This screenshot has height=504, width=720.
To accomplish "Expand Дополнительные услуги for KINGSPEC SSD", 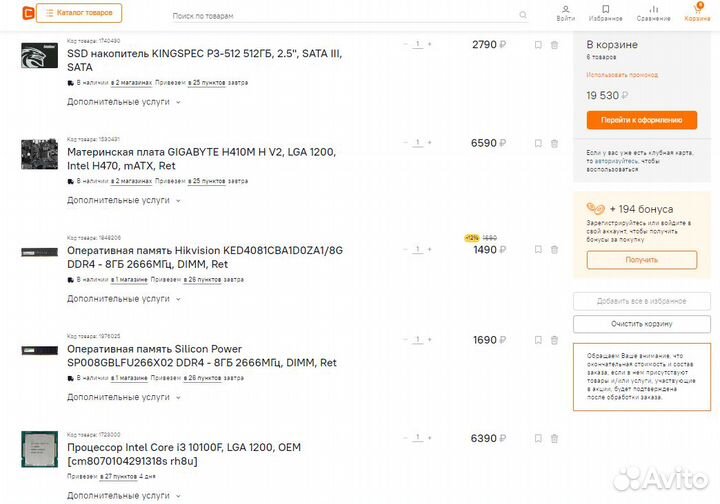I will (x=124, y=102).
